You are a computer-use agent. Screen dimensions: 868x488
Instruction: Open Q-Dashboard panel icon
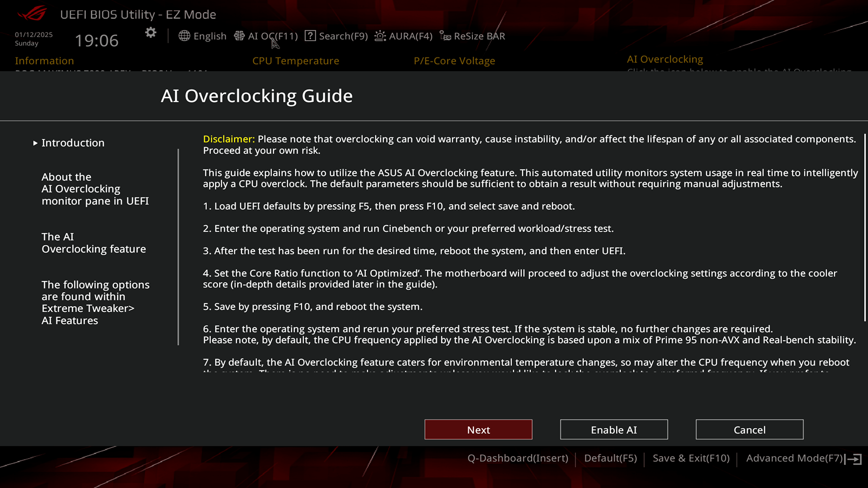(518, 458)
